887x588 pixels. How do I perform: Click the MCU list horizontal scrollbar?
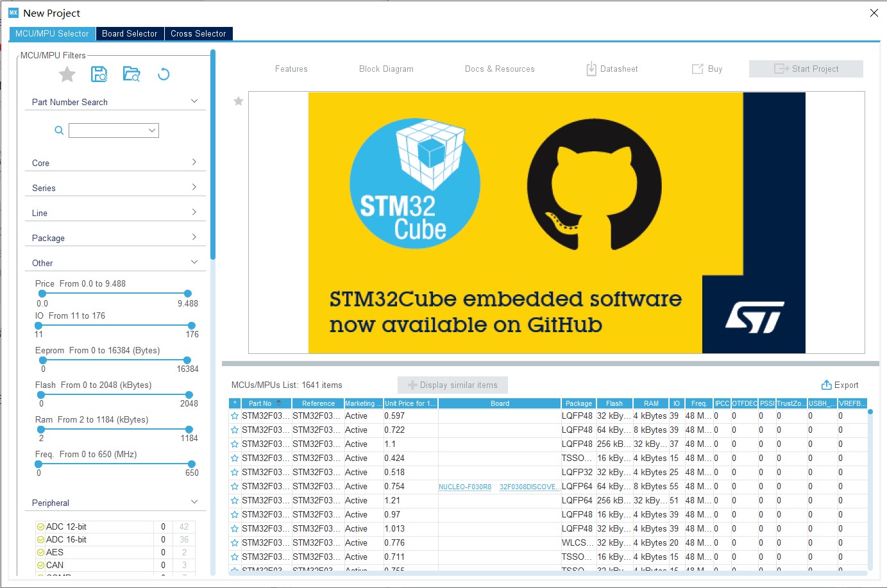547,573
